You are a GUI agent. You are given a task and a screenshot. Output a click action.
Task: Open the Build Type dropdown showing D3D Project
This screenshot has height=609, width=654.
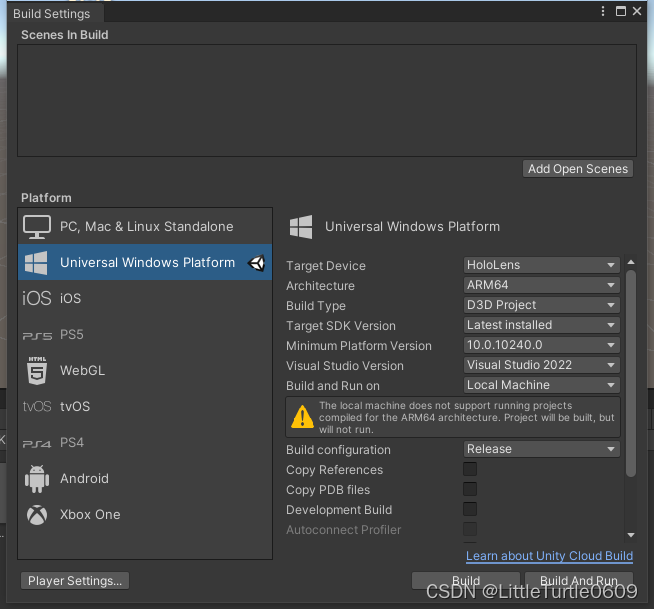click(x=541, y=305)
